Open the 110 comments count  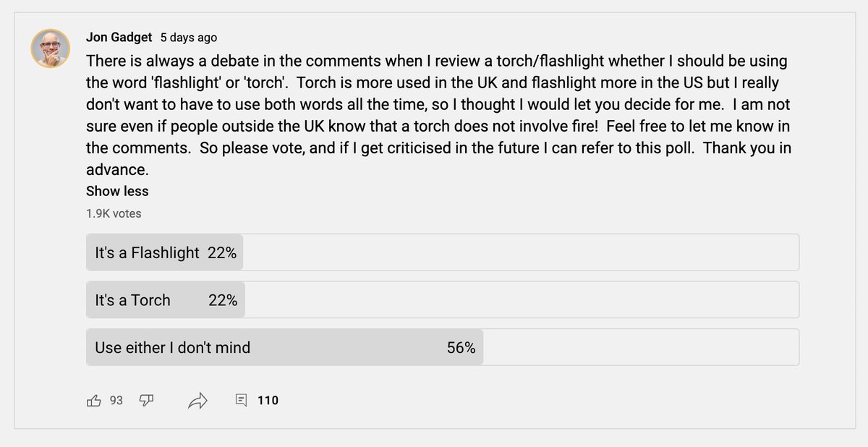pos(268,400)
